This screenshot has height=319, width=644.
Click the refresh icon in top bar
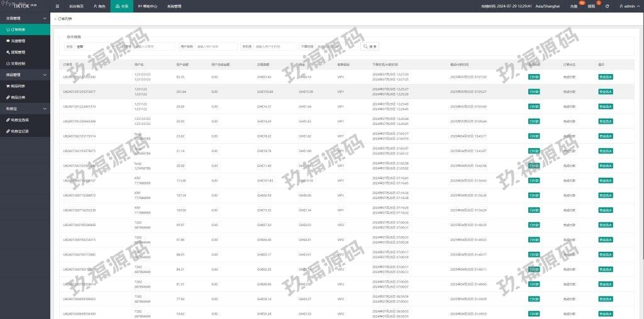[x=607, y=6]
